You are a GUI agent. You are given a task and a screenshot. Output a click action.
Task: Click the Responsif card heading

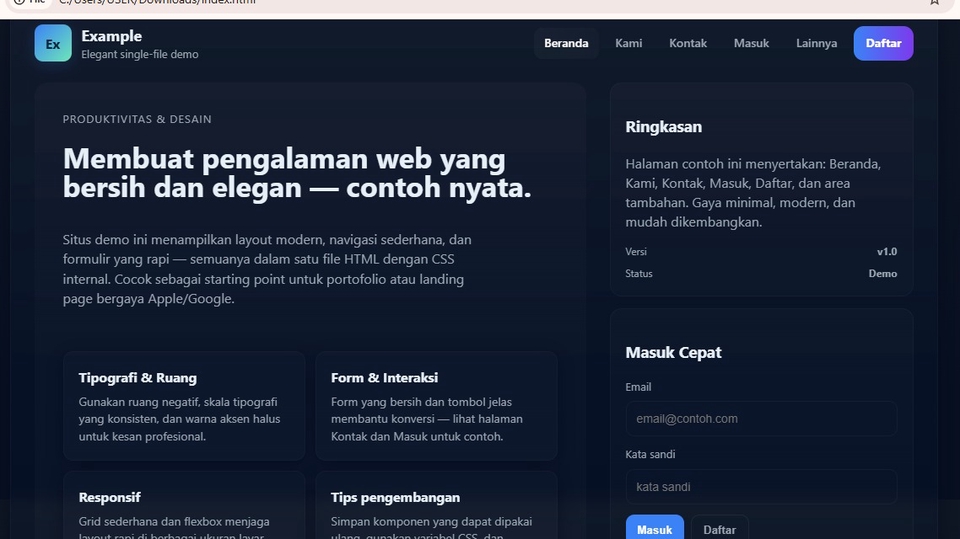tap(110, 497)
